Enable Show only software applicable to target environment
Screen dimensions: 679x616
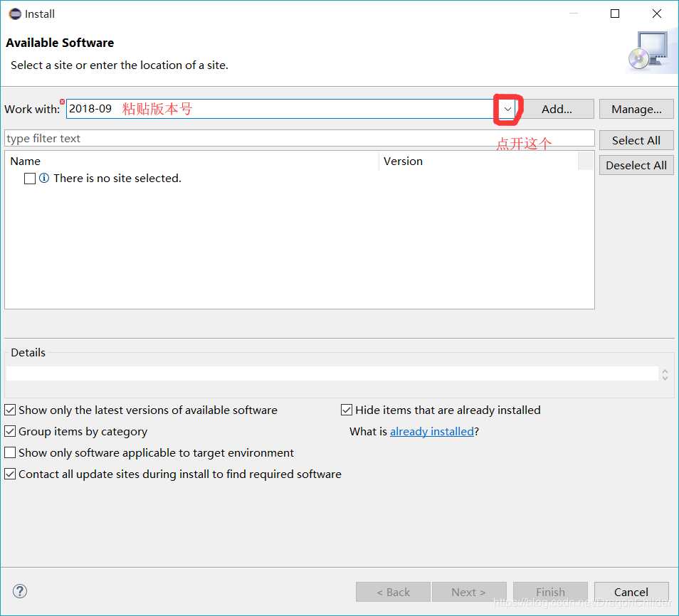pos(10,452)
